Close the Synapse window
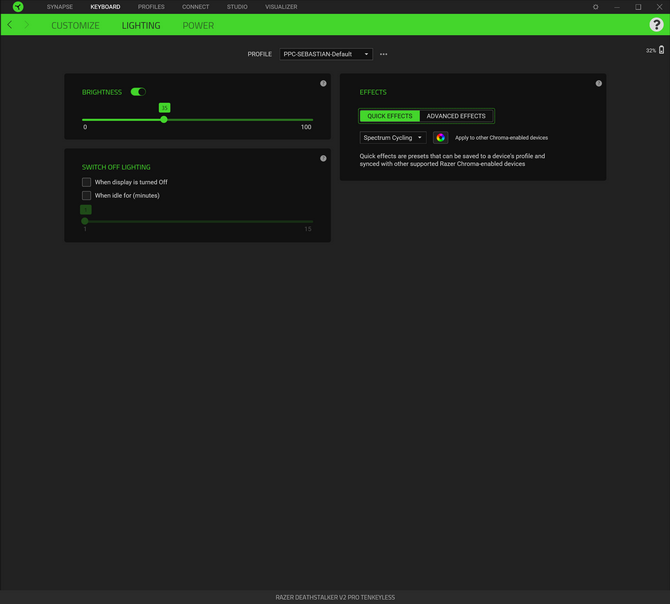The image size is (670, 604). pyautogui.click(x=659, y=7)
